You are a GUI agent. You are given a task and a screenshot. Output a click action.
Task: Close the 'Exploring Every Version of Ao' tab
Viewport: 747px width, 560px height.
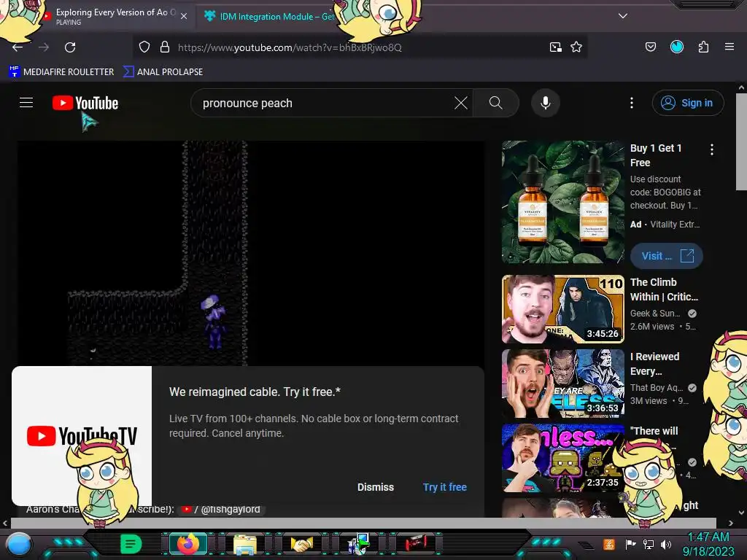tap(184, 16)
